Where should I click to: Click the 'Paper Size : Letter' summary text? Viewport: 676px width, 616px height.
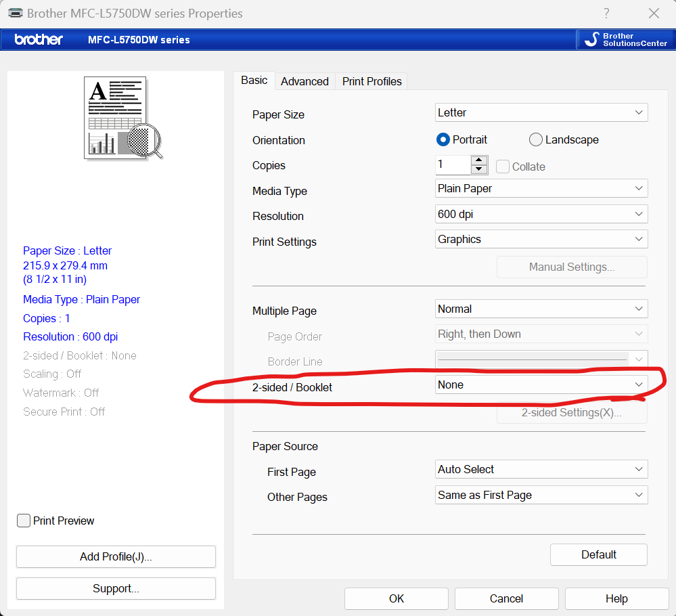(67, 250)
